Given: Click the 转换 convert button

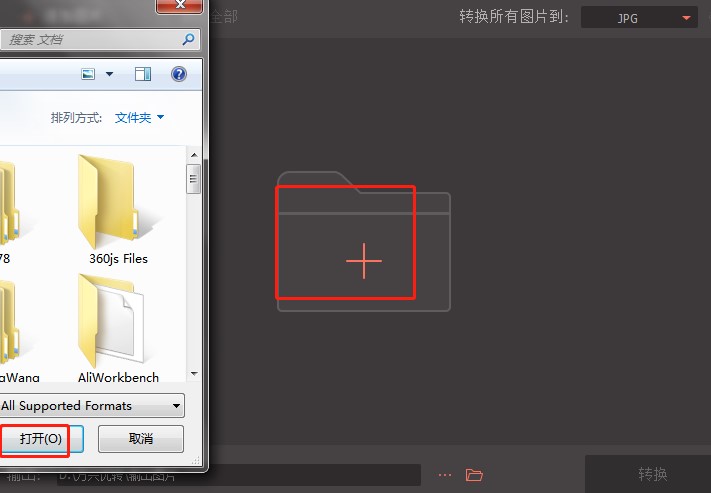Looking at the screenshot, I should tap(648, 474).
